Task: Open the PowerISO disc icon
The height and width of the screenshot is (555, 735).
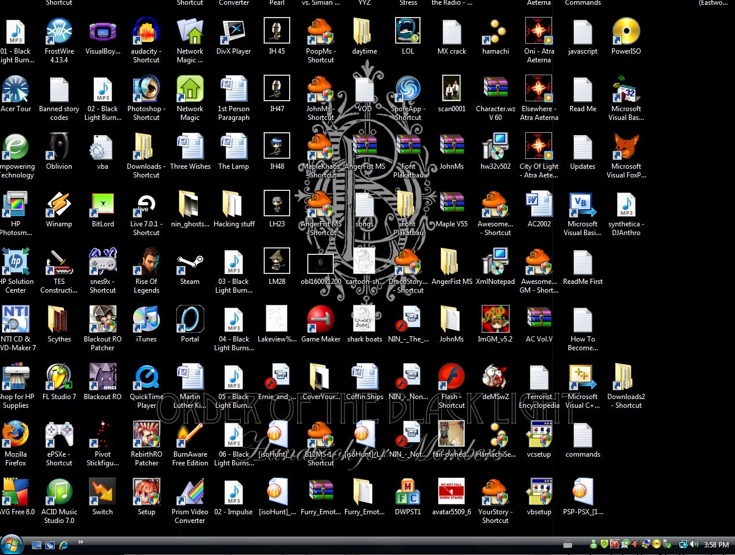Action: click(x=626, y=32)
